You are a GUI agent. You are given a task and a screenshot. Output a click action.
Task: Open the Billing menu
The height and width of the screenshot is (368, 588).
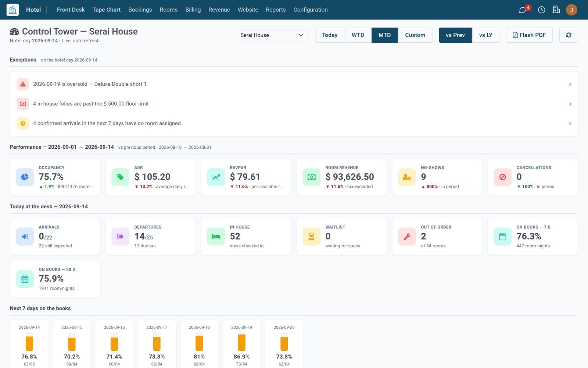pyautogui.click(x=193, y=10)
